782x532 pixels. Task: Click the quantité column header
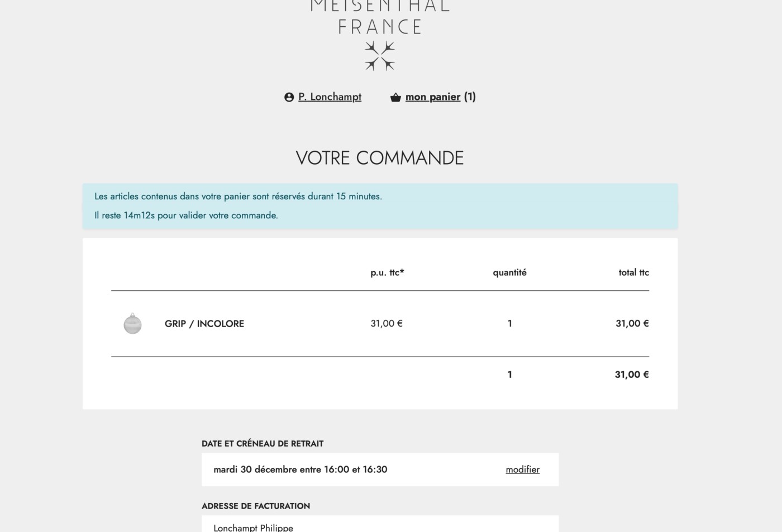(509, 272)
